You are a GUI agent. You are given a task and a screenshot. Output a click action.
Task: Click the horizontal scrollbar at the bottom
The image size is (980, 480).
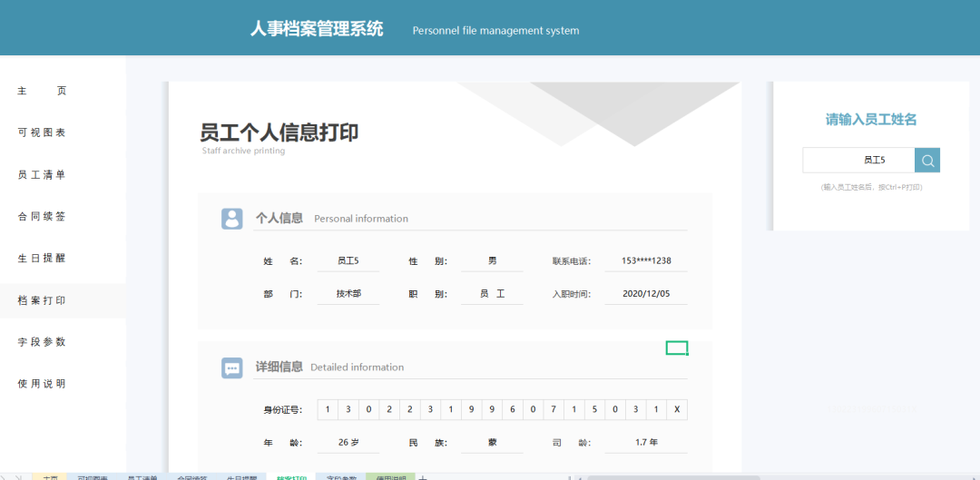tap(673, 477)
